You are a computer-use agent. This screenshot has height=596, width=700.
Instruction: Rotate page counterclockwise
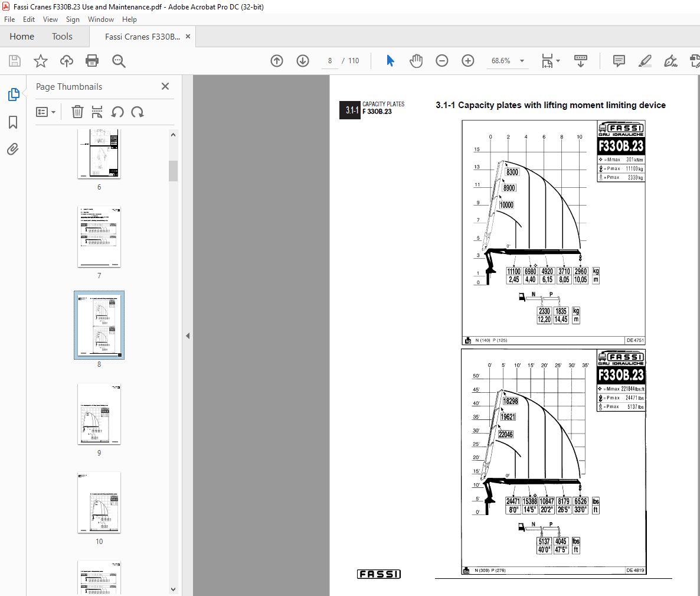(117, 112)
